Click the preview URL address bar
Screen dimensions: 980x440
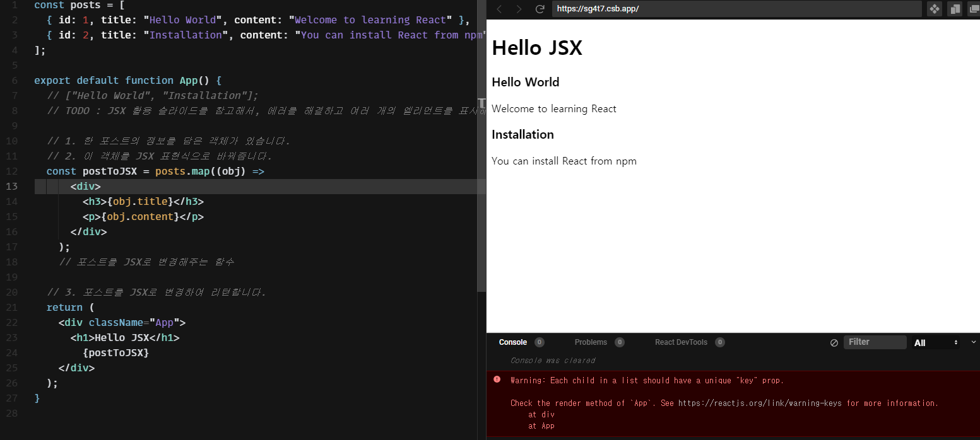point(736,9)
